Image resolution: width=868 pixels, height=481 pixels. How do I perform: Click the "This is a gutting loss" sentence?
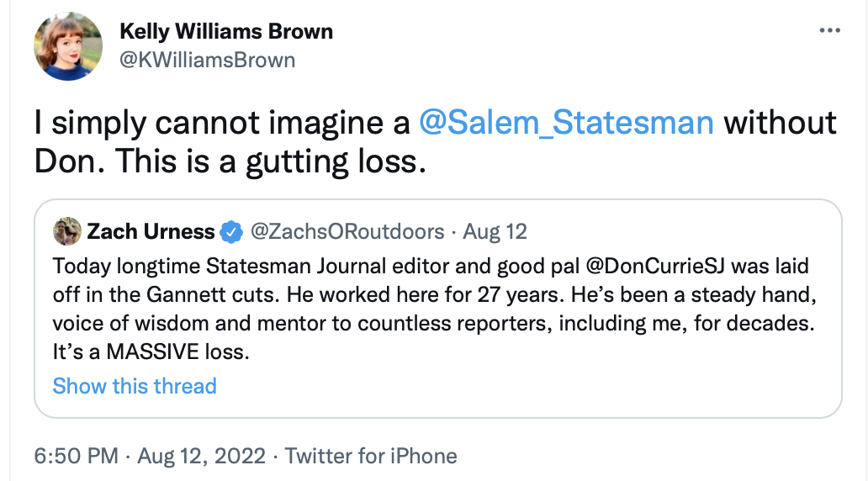(x=267, y=161)
